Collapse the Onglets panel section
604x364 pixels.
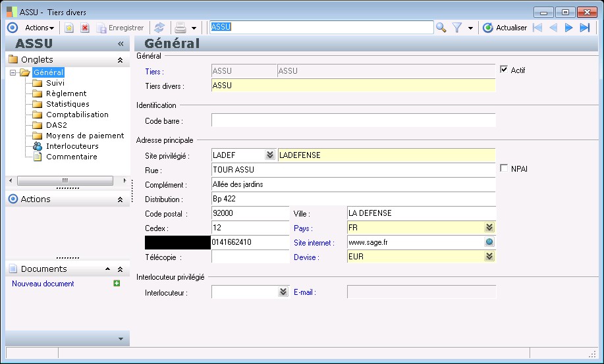[x=120, y=60]
